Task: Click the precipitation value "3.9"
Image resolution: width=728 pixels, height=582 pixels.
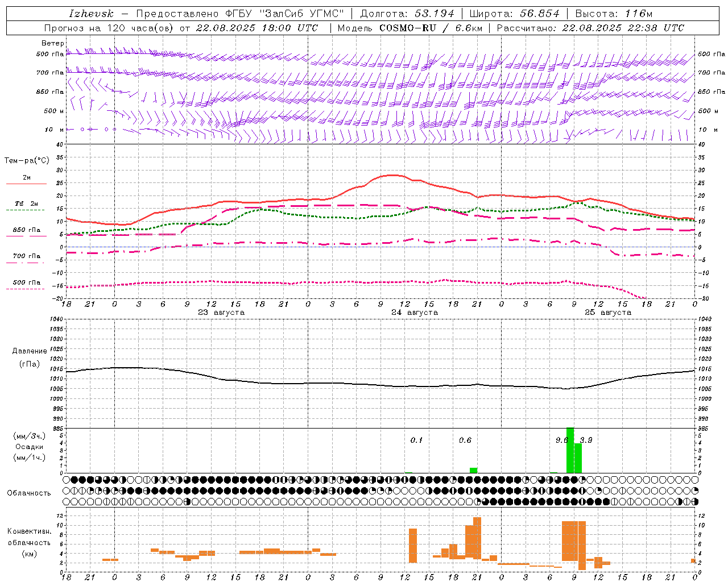Action: (586, 440)
